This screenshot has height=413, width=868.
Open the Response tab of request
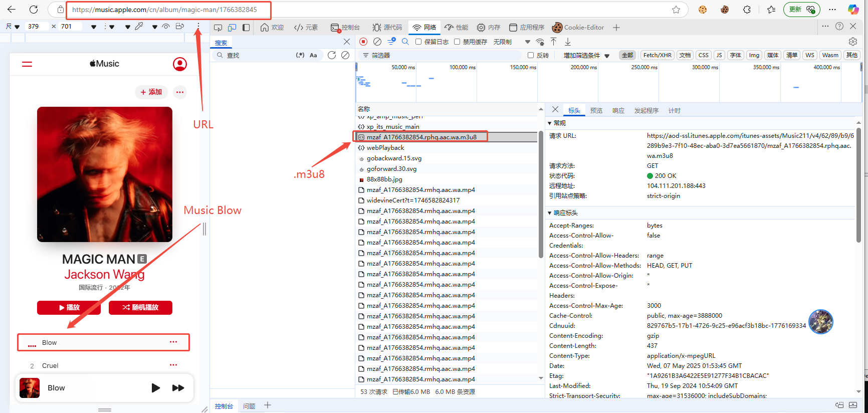point(618,110)
